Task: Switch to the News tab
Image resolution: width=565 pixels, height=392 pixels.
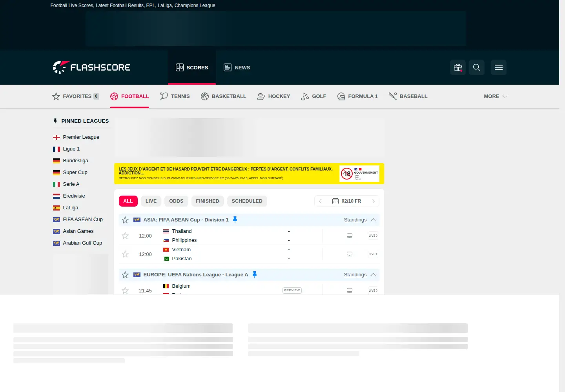Action: coord(237,67)
